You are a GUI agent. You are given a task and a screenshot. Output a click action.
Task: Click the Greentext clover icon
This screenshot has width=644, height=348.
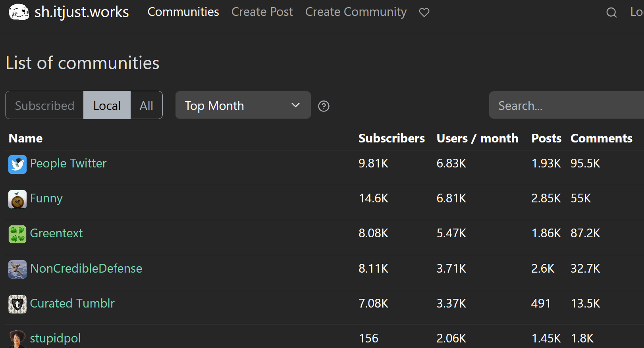click(17, 234)
